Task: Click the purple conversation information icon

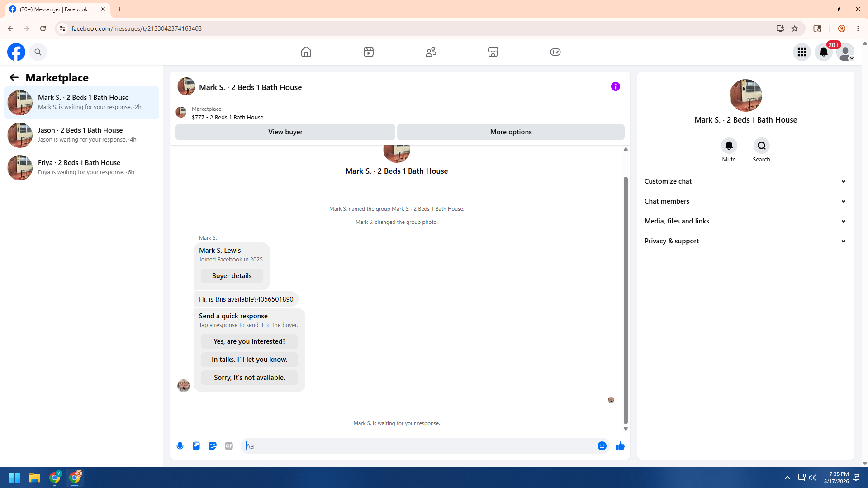Action: 616,86
